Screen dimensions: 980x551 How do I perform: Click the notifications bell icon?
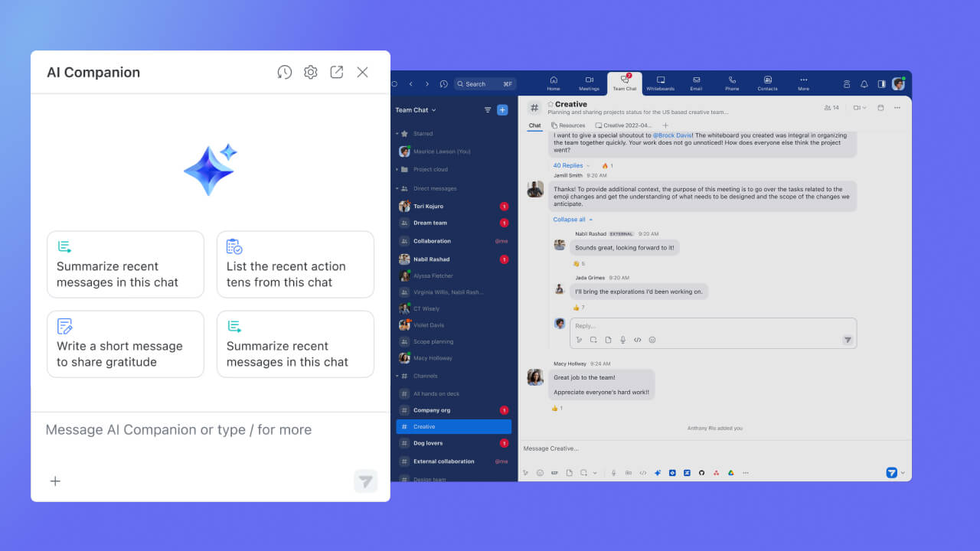pyautogui.click(x=864, y=83)
